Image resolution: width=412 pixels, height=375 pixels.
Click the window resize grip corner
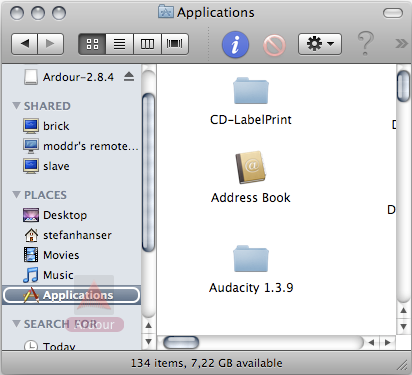point(402,365)
